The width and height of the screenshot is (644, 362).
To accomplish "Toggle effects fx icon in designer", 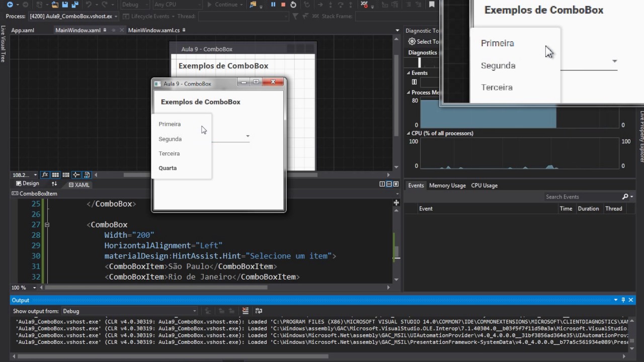I will click(x=45, y=175).
